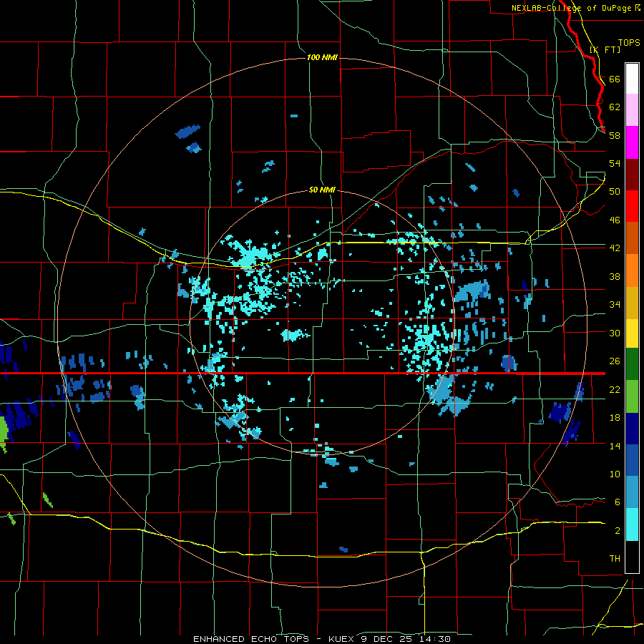Image resolution: width=644 pixels, height=644 pixels.
Task: Click the "KUEX" radar site identifier
Action: [343, 639]
